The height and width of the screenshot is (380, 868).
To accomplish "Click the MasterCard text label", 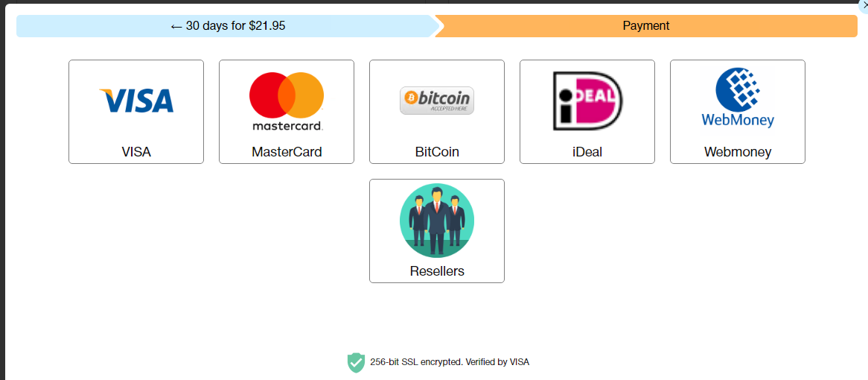I will pyautogui.click(x=286, y=152).
